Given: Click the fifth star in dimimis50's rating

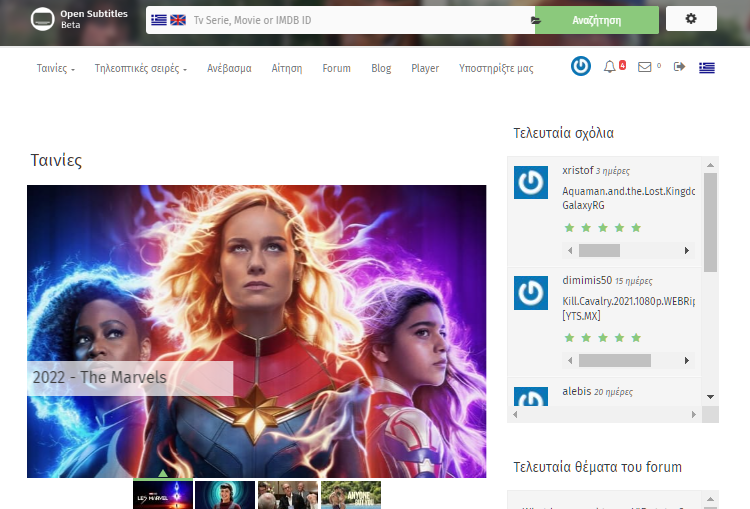Looking at the screenshot, I should point(636,338).
